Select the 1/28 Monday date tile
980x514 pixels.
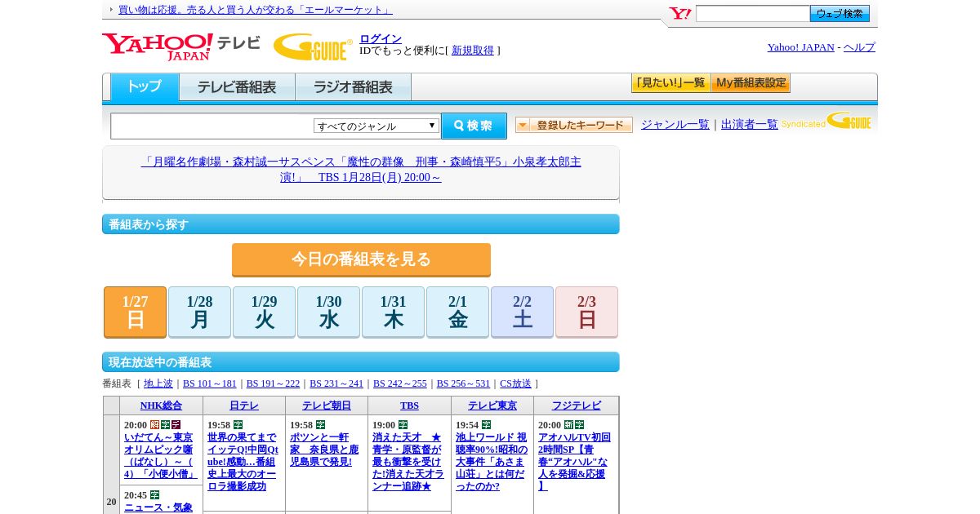click(x=199, y=312)
